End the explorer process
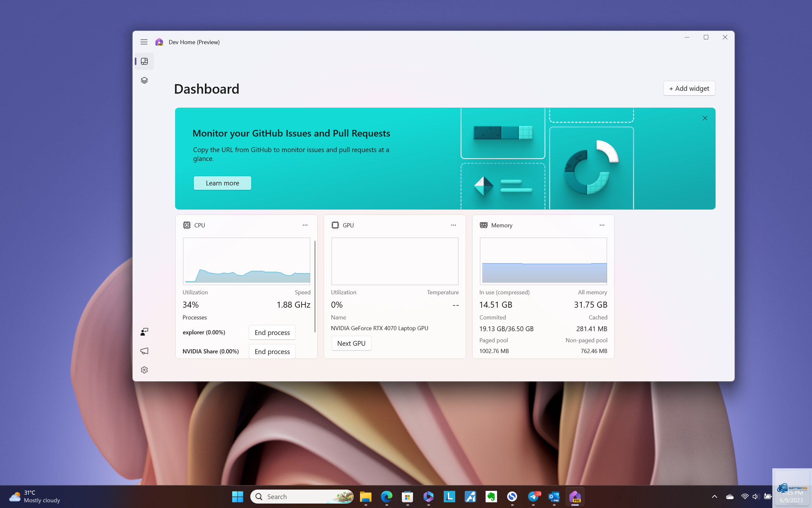812x508 pixels. point(272,332)
